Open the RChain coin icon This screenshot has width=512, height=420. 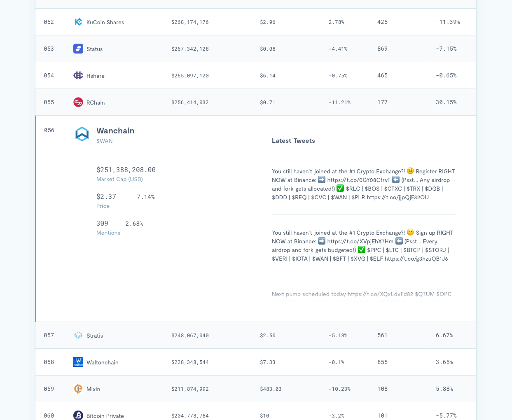point(78,102)
